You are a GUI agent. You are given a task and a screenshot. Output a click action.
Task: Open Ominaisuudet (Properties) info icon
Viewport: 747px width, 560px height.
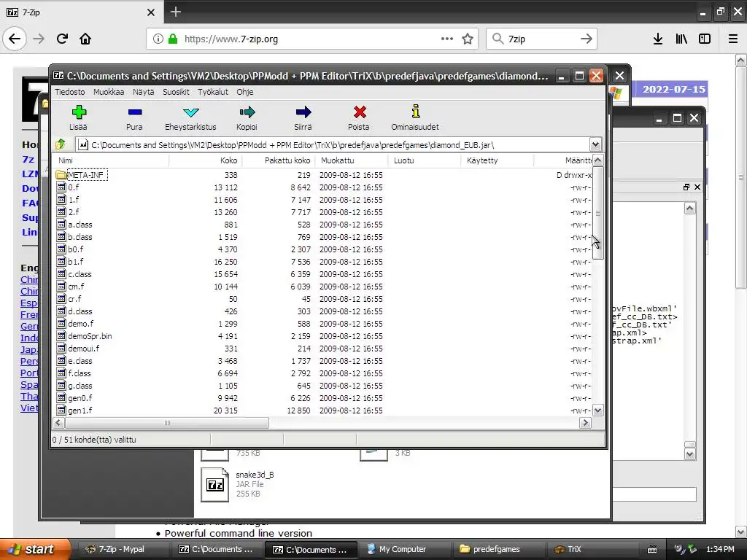click(x=415, y=112)
